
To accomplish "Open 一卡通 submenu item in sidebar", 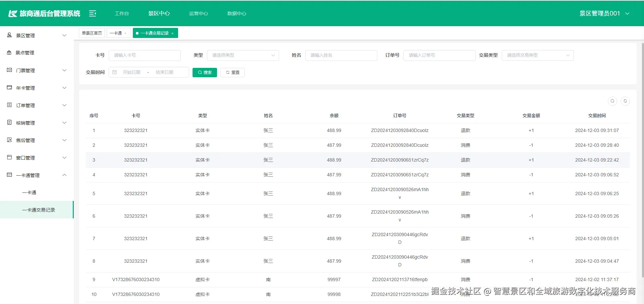I will coord(29,192).
